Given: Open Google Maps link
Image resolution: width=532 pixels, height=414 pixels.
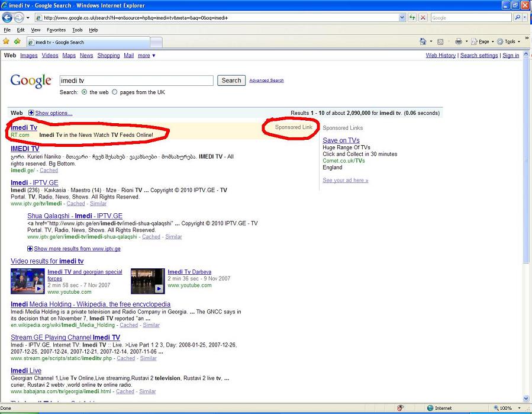Looking at the screenshot, I should coord(69,55).
